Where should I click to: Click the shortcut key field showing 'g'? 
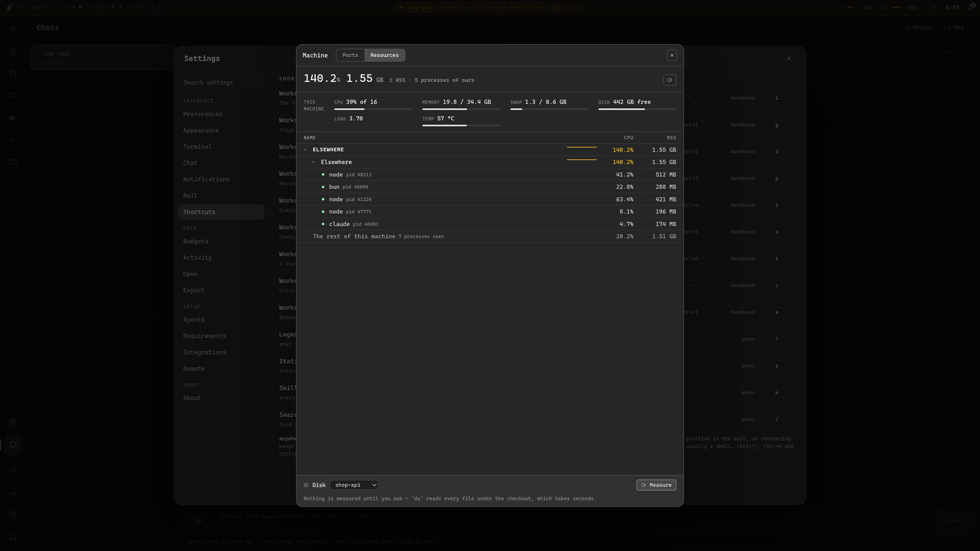pyautogui.click(x=777, y=125)
